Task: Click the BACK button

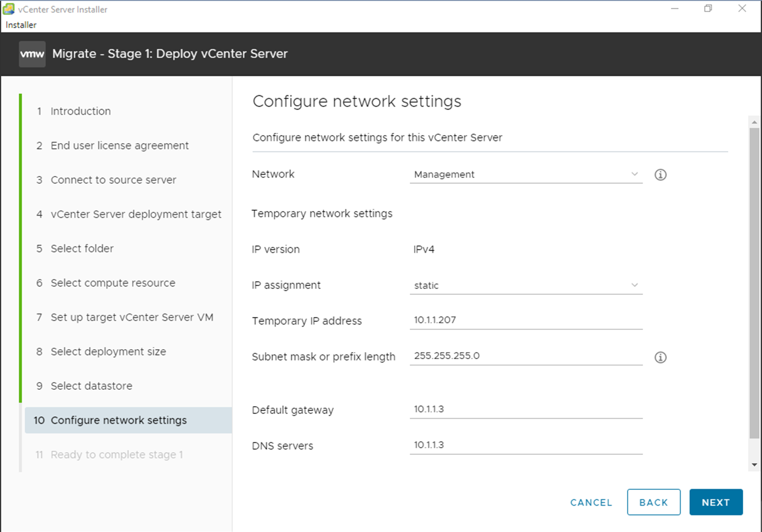Action: coord(653,503)
